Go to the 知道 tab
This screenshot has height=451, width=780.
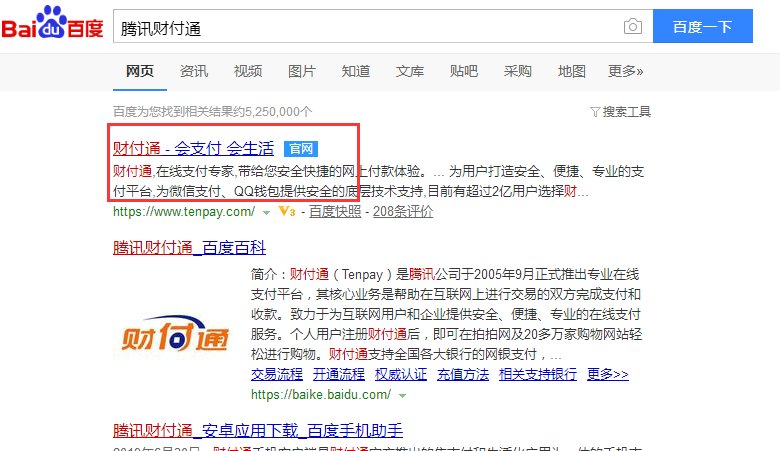click(356, 71)
